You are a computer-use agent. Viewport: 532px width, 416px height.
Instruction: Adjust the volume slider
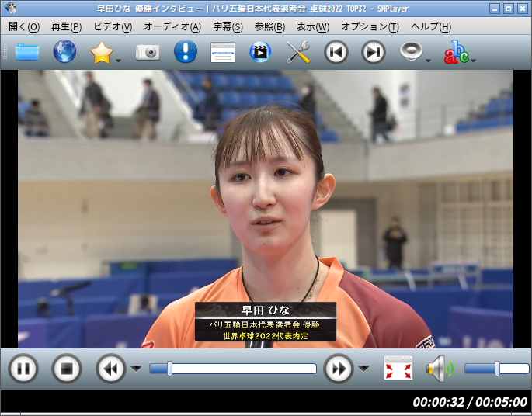click(497, 369)
